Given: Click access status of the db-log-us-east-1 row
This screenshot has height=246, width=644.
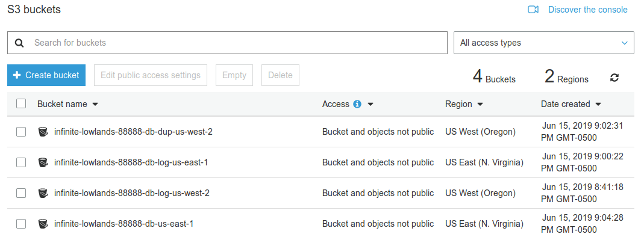Looking at the screenshot, I should click(x=378, y=162).
